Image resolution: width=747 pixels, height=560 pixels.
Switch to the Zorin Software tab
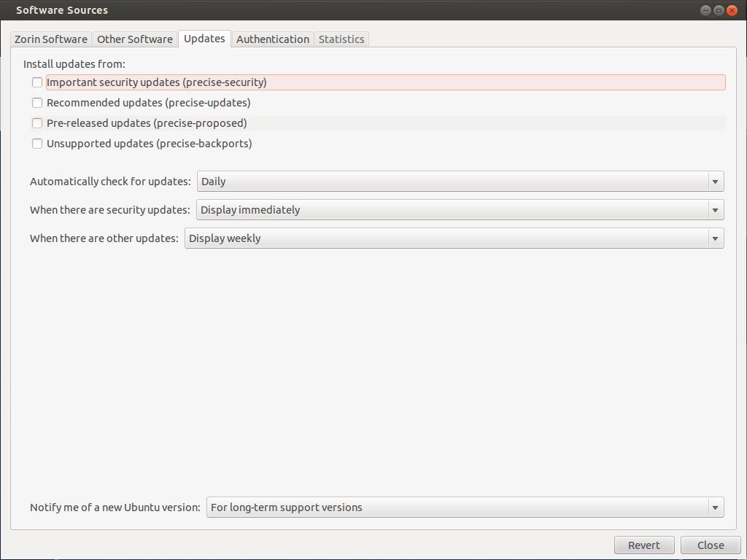51,39
